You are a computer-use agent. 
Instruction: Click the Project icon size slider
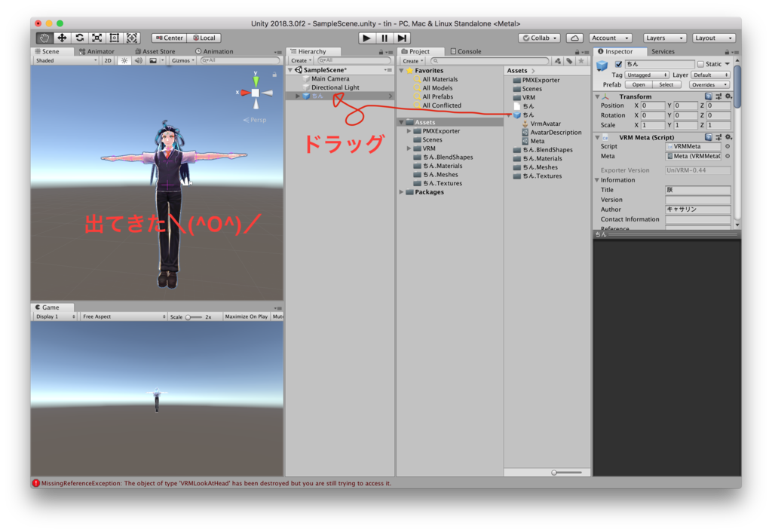(x=565, y=472)
